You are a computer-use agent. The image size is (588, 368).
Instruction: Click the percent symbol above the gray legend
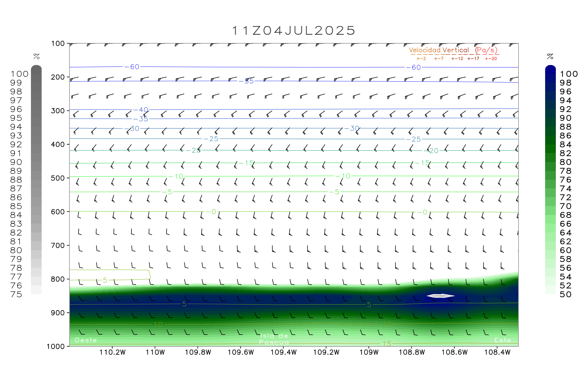pyautogui.click(x=36, y=56)
